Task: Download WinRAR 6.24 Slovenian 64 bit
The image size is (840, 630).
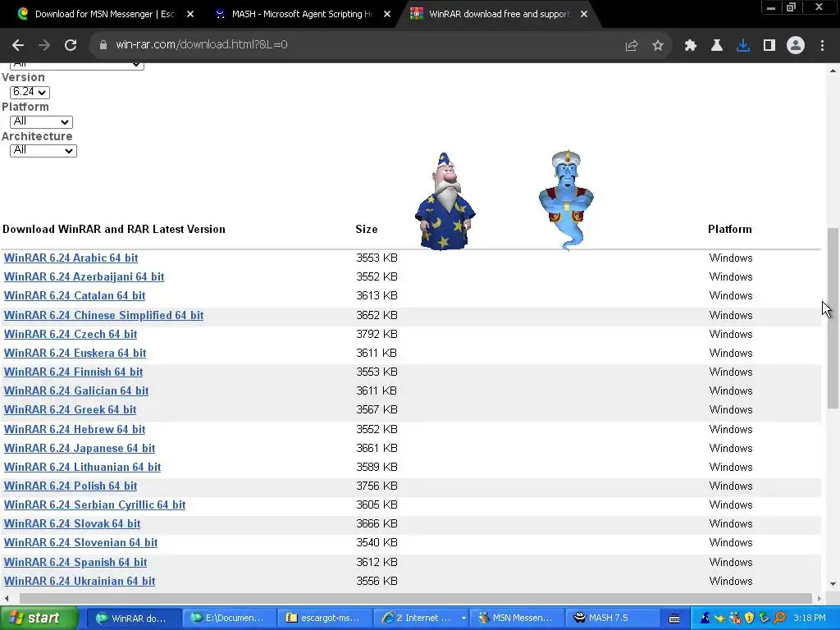Action: pos(80,543)
